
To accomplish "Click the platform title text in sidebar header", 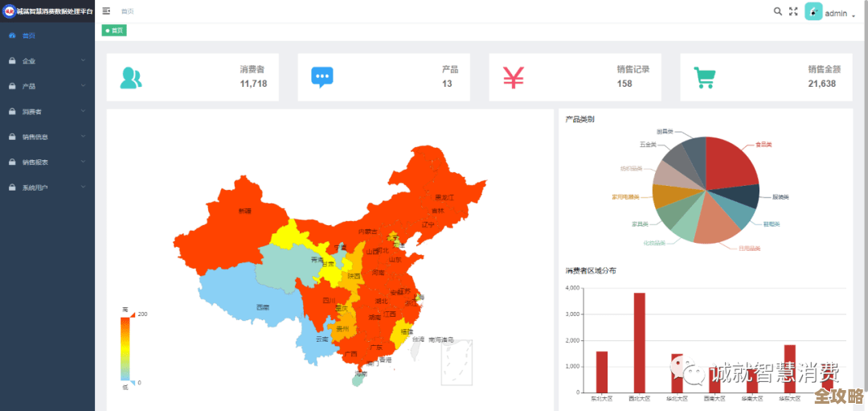I will coord(55,11).
